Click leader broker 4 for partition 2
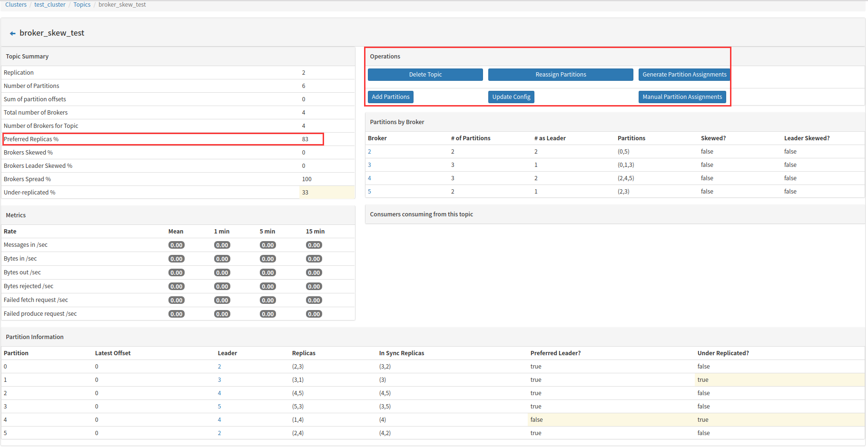This screenshot has height=447, width=868. 219,393
